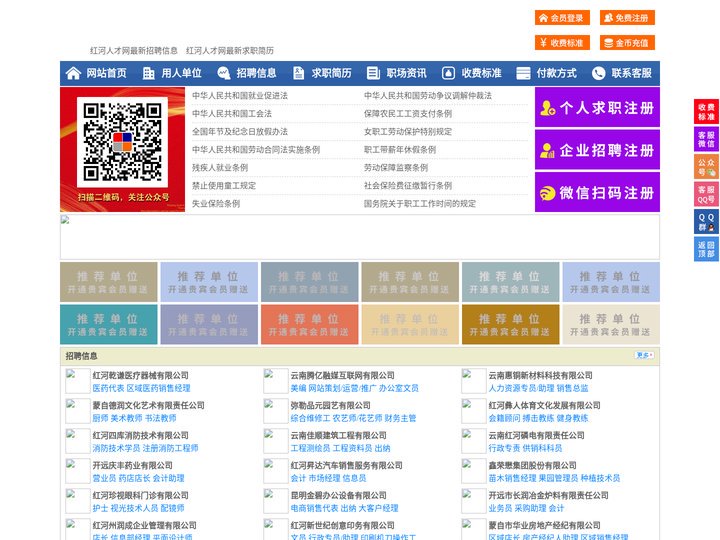This screenshot has height=540, width=720.
Task: Click the broken logo image for 云南腾亿融媒互联网有限公司
Action: pos(276,381)
